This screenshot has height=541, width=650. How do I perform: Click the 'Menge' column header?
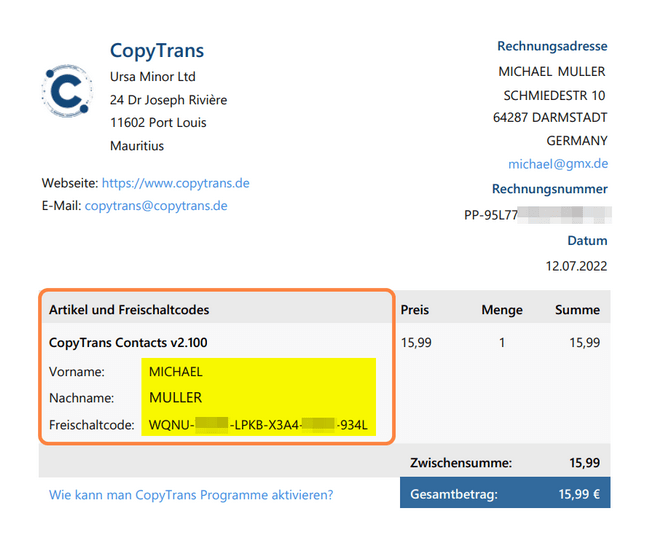[502, 310]
